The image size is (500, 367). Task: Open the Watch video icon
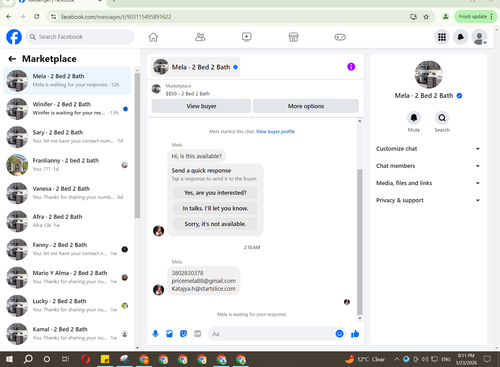point(247,37)
